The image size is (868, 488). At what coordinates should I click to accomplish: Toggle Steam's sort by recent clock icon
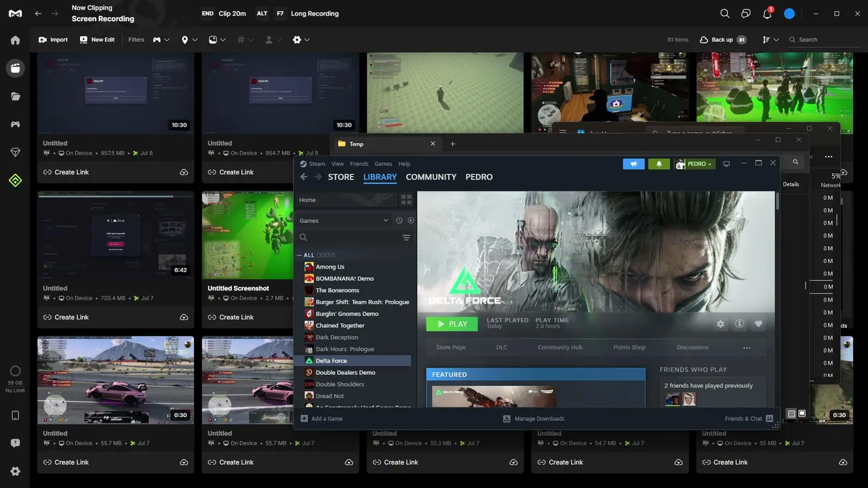click(399, 220)
